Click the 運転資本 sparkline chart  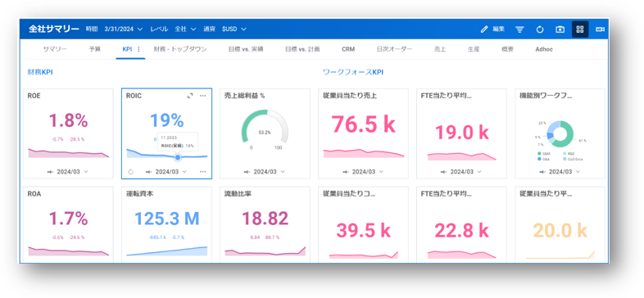point(167,251)
